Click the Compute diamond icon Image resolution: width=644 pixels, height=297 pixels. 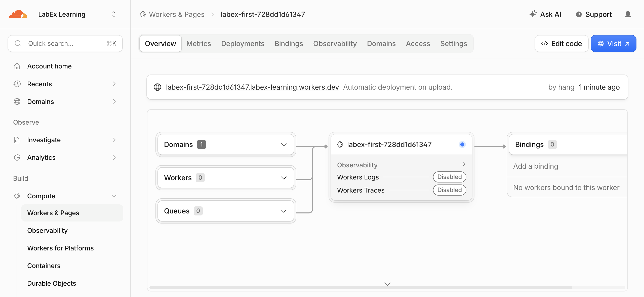(x=17, y=196)
